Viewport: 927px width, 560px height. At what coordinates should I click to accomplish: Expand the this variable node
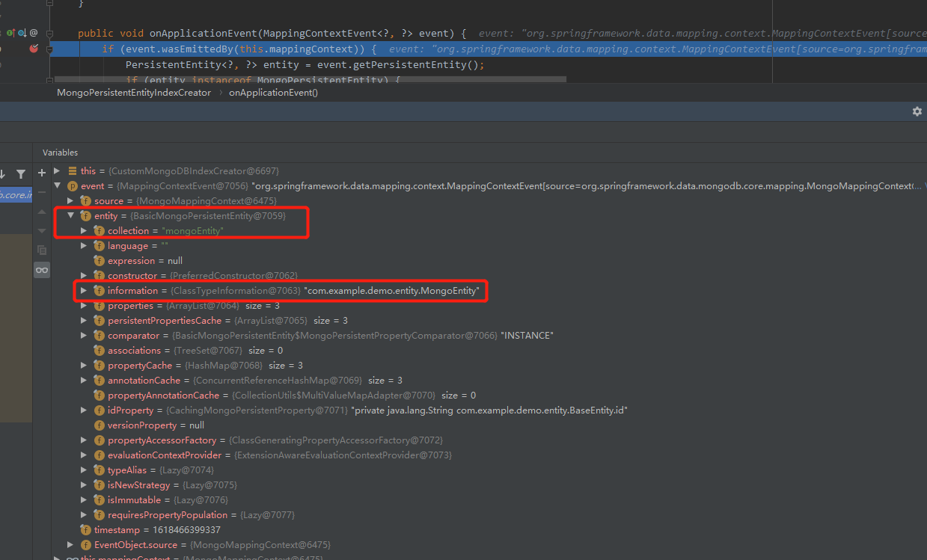click(57, 171)
